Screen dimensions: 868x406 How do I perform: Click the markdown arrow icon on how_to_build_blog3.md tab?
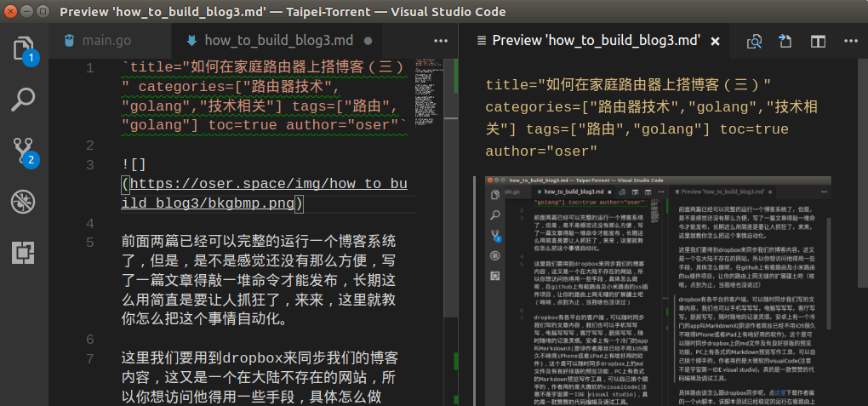[x=192, y=41]
